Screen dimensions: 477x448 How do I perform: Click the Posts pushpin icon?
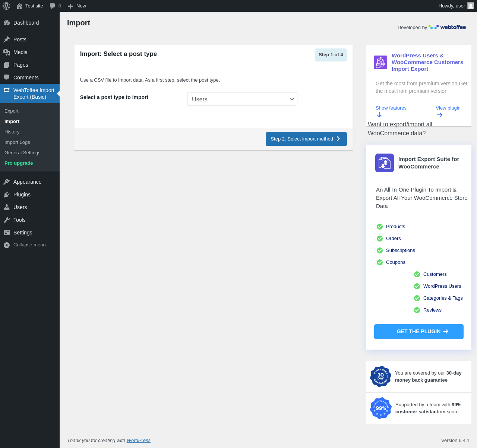click(x=7, y=40)
